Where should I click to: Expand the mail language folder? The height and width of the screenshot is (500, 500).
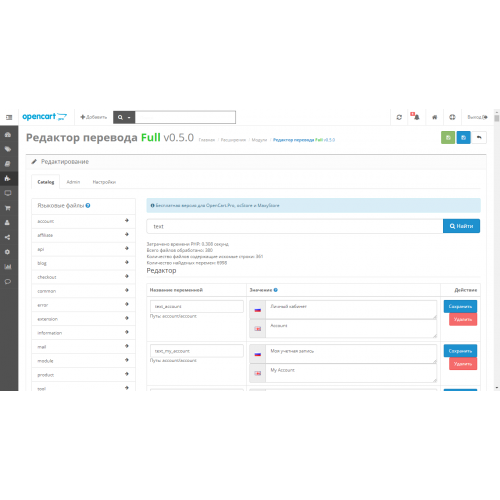tap(83, 347)
